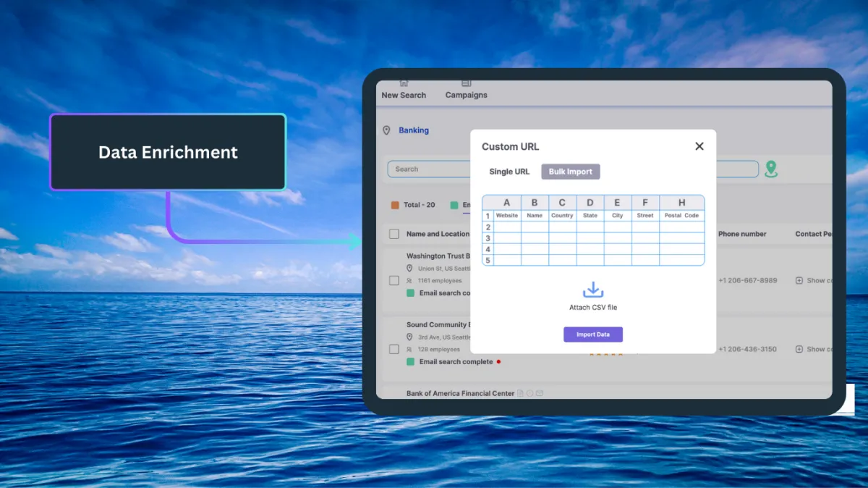
Task: Open the Campaigns menu item
Action: pyautogui.click(x=466, y=90)
